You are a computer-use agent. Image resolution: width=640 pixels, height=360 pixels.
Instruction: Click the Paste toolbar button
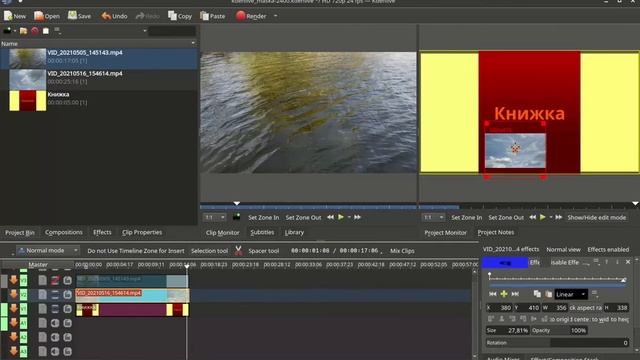213,16
